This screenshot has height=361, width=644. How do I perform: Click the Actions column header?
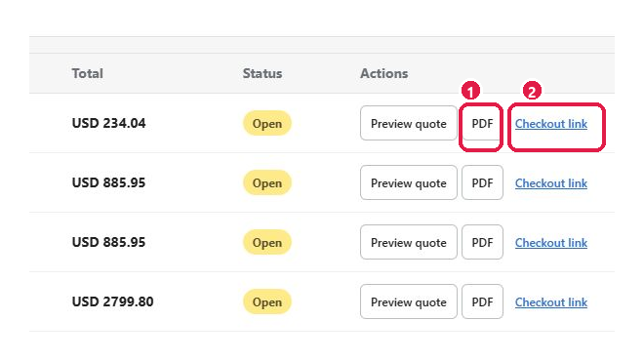384,73
